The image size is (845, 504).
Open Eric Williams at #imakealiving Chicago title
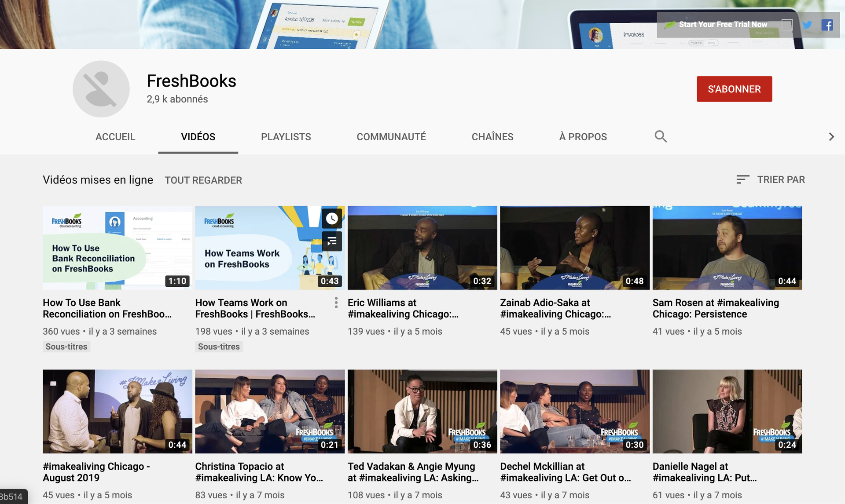[x=403, y=308]
